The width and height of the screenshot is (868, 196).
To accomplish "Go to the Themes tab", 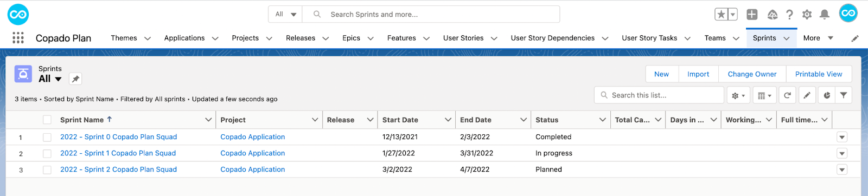I will tap(124, 38).
